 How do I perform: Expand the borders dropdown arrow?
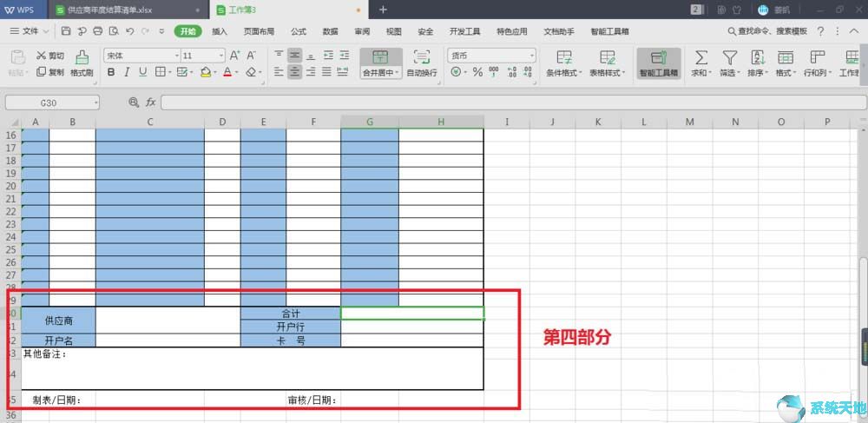pos(169,72)
